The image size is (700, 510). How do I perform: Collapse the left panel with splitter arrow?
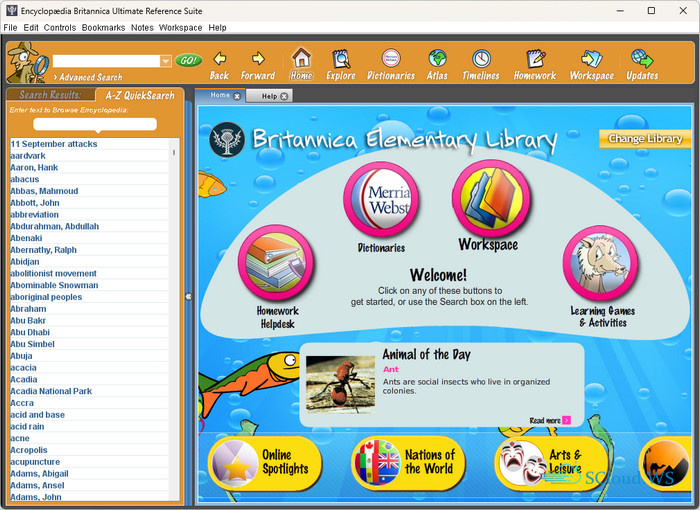click(188, 297)
